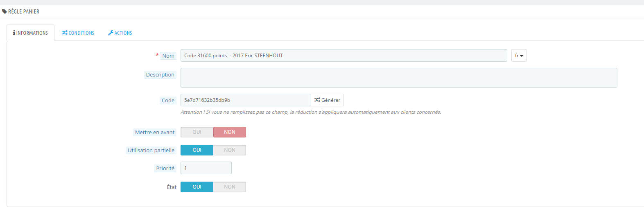Click the shuffle icon in Générer button
Screen dimensions: 644x207
pyautogui.click(x=317, y=100)
